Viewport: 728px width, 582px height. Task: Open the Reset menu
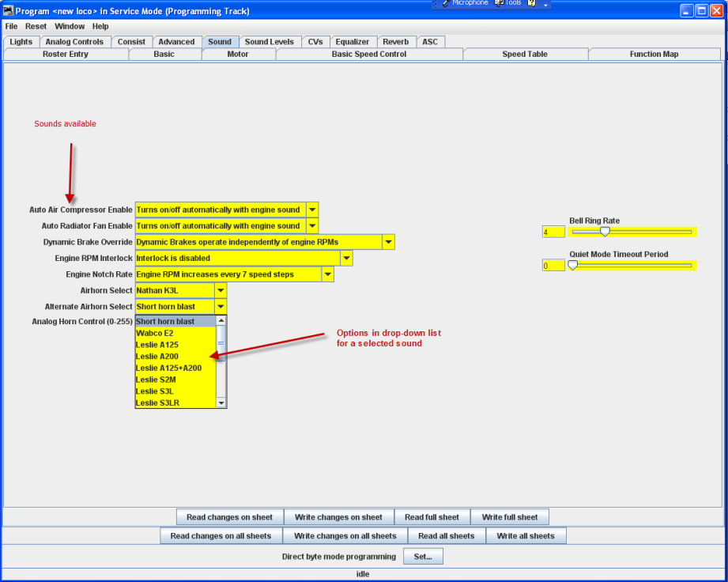(36, 26)
